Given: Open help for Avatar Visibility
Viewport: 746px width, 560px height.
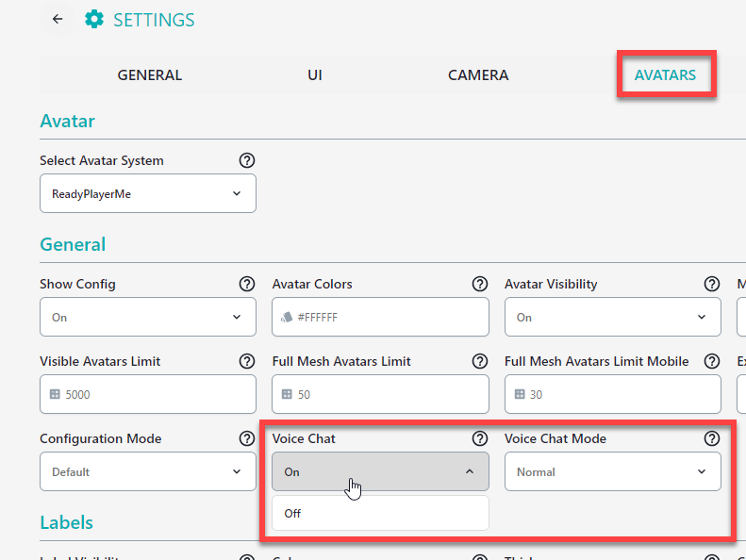Looking at the screenshot, I should (x=712, y=284).
